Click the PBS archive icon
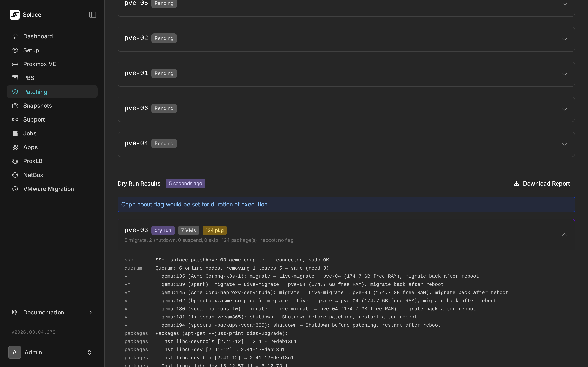588x367 pixels. point(15,78)
